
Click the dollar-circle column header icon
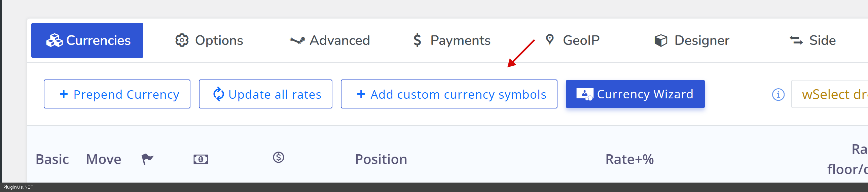[278, 158]
